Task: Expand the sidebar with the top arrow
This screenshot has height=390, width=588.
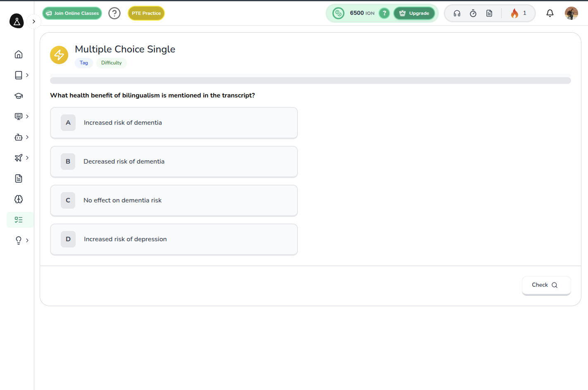Action: pos(33,21)
